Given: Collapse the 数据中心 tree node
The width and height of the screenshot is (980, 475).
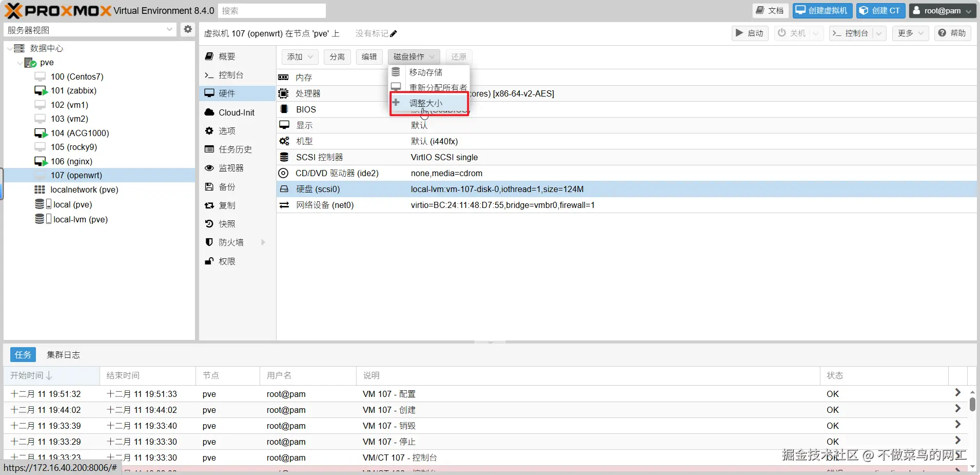Looking at the screenshot, I should click(x=9, y=48).
